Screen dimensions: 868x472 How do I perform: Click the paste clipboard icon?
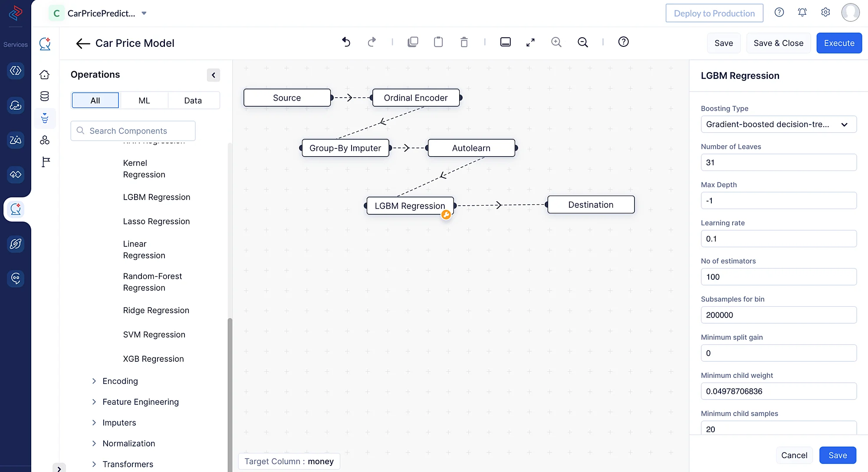pyautogui.click(x=438, y=42)
